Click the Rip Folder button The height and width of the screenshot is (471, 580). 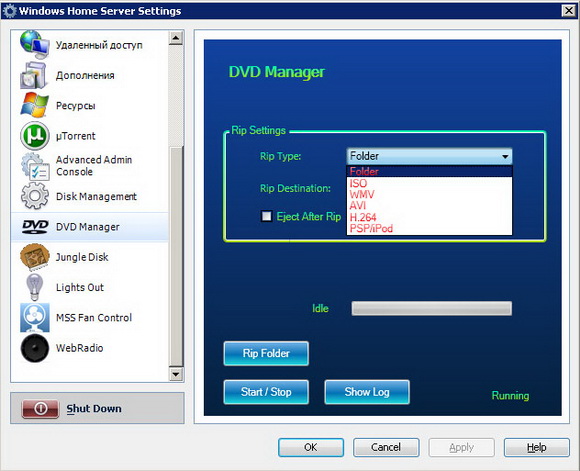[266, 353]
